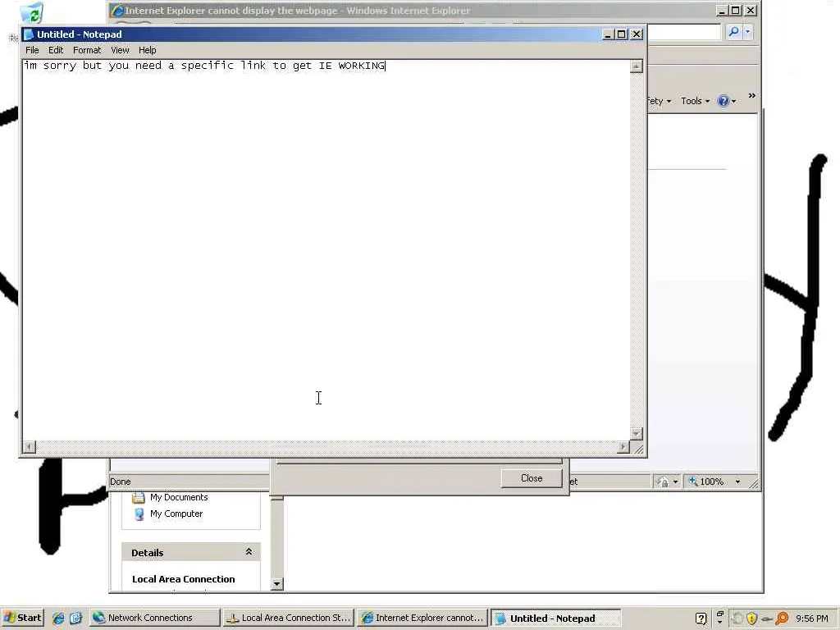Select the Local Area Connection text in Details
Viewport: 840px width, 630px height.
point(183,579)
